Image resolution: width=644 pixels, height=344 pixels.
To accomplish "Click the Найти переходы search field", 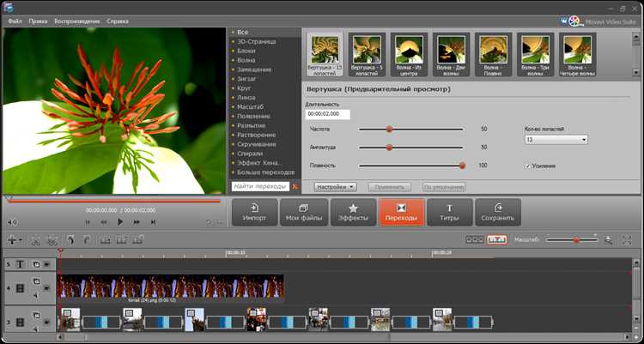I will (260, 187).
